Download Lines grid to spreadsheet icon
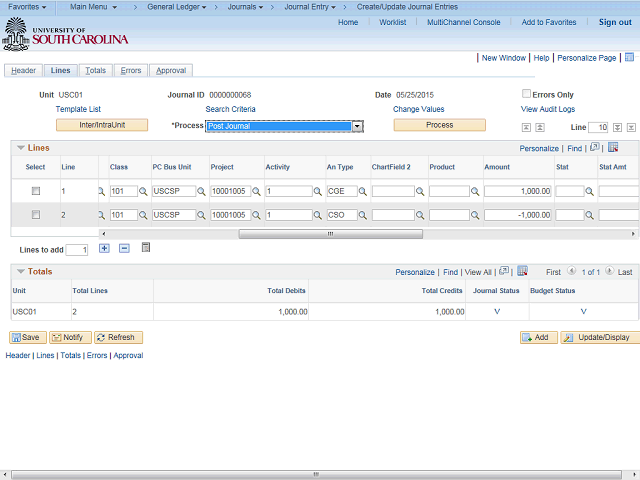 [x=613, y=148]
